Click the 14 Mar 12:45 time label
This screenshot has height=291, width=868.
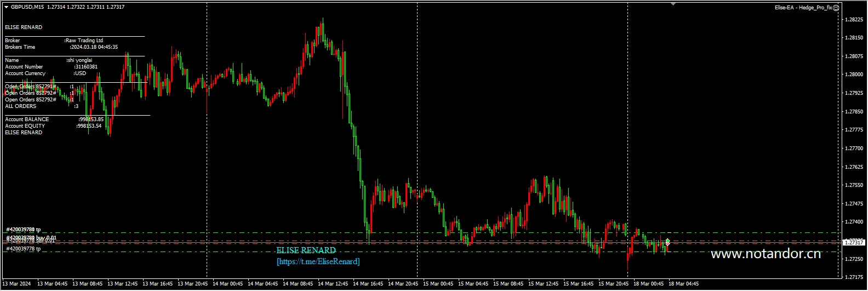(x=333, y=284)
